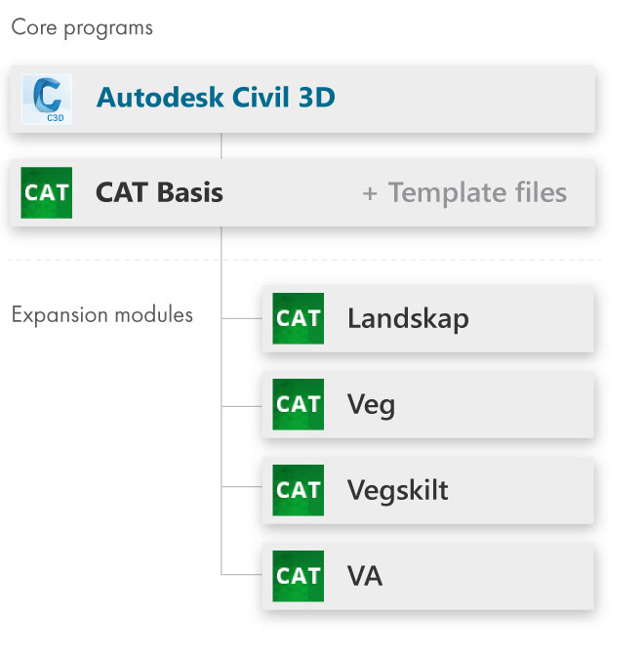
Task: Select the Landskap module name
Action: pyautogui.click(x=408, y=319)
